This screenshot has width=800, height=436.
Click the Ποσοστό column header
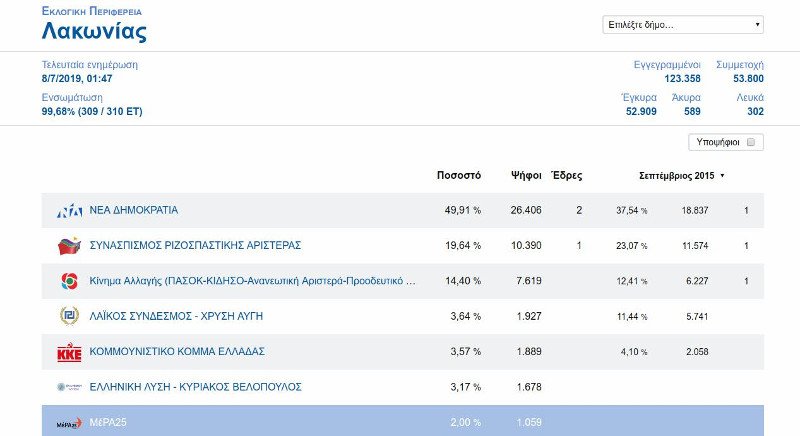pyautogui.click(x=459, y=175)
